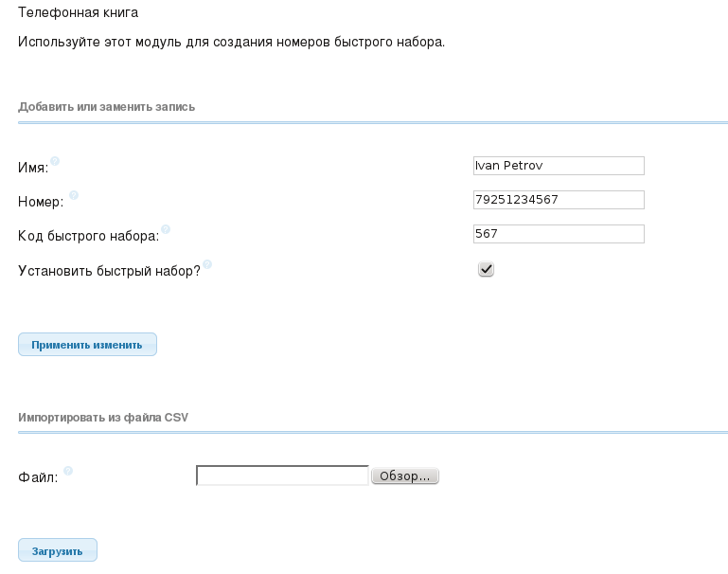Click help icon after Установить быстрый набор?
The height and width of the screenshot is (574, 728).
click(x=207, y=264)
